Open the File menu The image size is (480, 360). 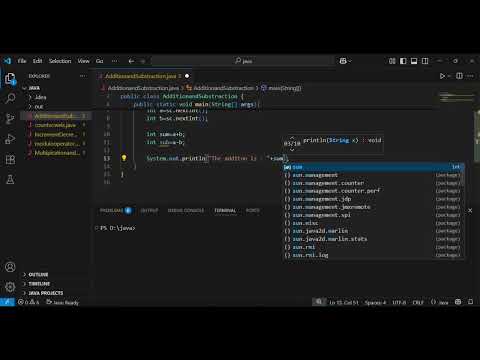tap(22, 61)
